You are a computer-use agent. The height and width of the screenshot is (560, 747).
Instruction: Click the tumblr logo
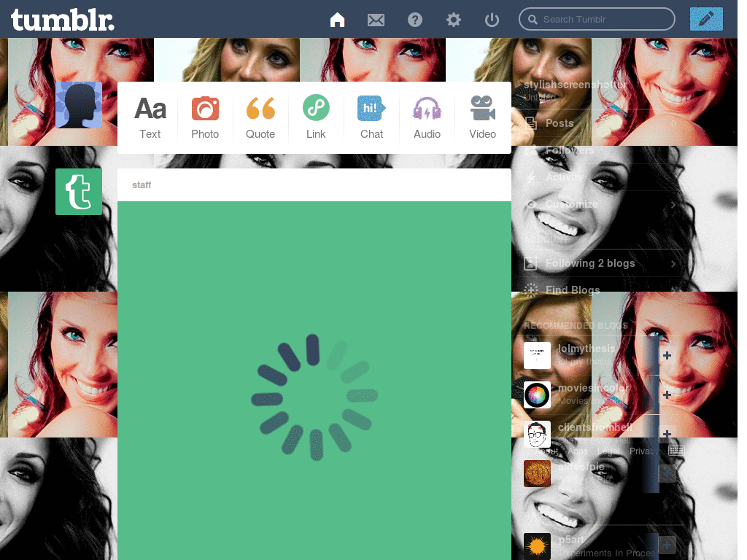pyautogui.click(x=63, y=20)
